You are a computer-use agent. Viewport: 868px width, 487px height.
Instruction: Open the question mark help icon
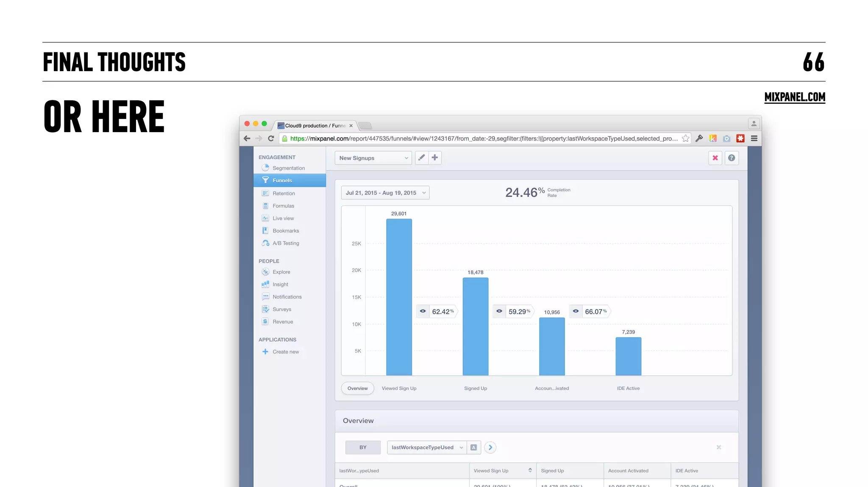click(732, 158)
